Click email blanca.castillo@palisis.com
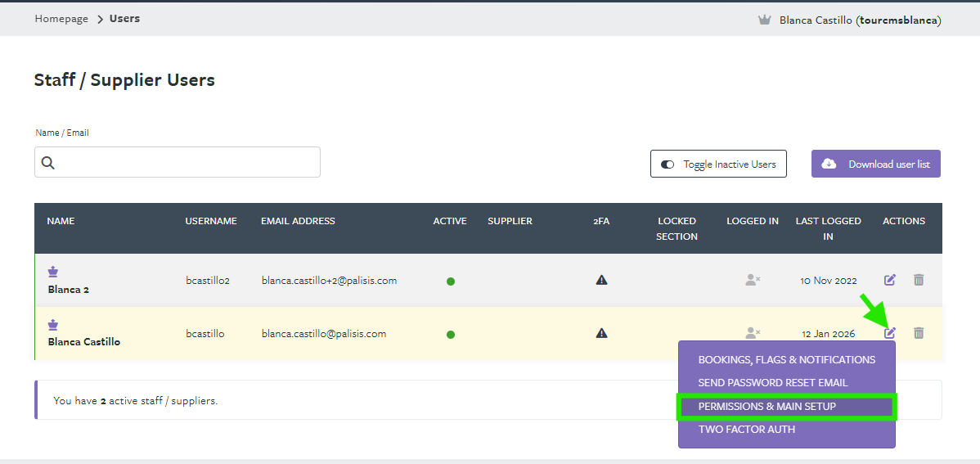 click(324, 334)
